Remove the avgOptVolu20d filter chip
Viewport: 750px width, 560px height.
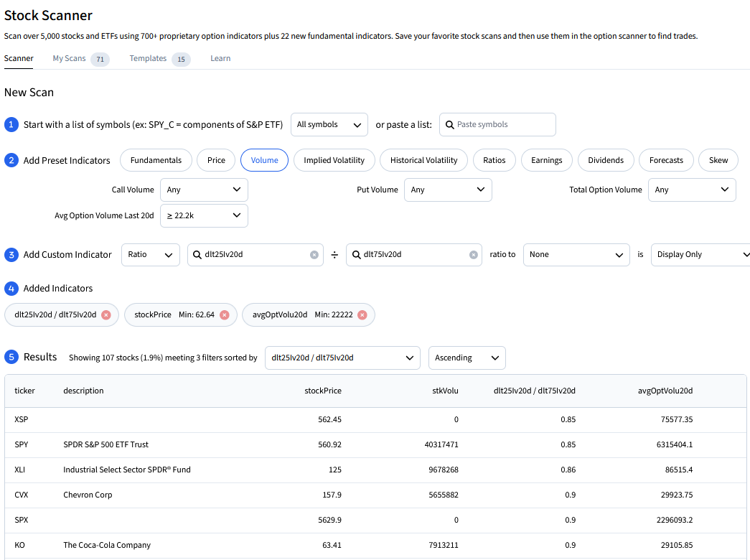(362, 314)
